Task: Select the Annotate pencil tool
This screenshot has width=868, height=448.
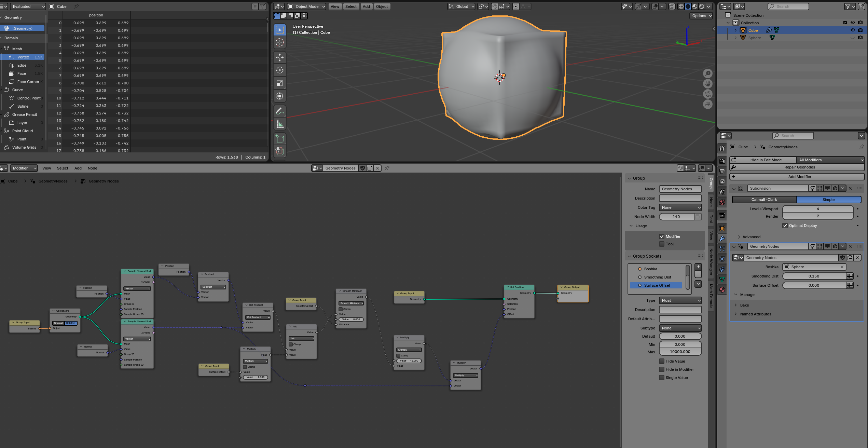Action: (280, 111)
